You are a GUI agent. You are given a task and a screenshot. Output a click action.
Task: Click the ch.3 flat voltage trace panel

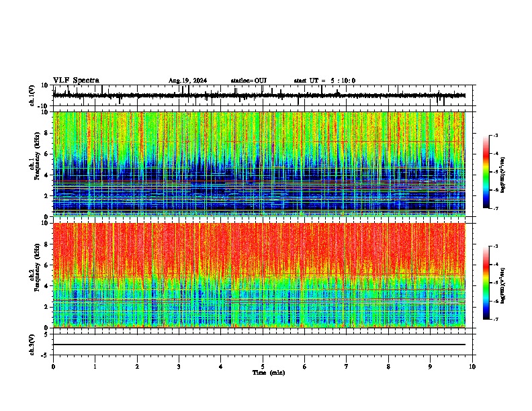pos(264,345)
